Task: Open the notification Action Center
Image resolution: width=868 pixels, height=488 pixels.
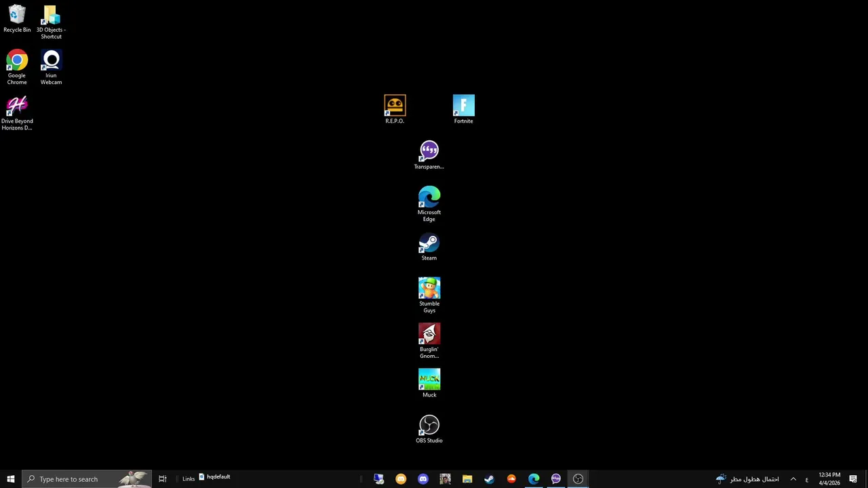Action: [853, 479]
